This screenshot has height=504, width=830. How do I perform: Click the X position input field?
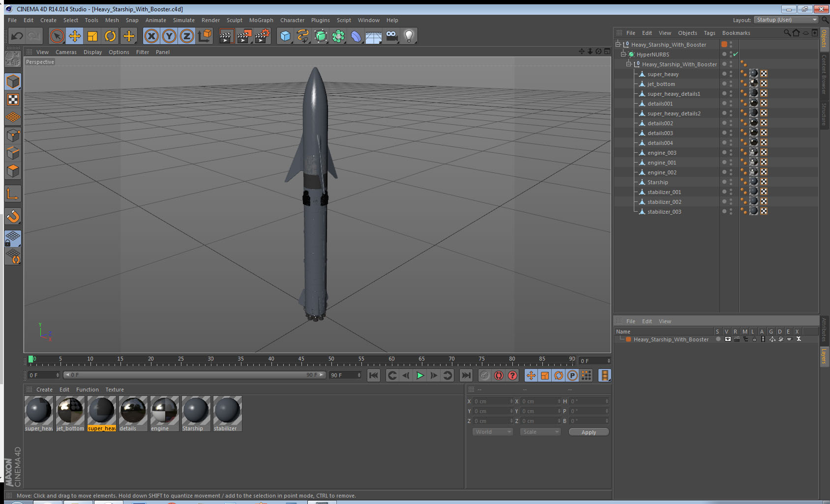coord(493,401)
